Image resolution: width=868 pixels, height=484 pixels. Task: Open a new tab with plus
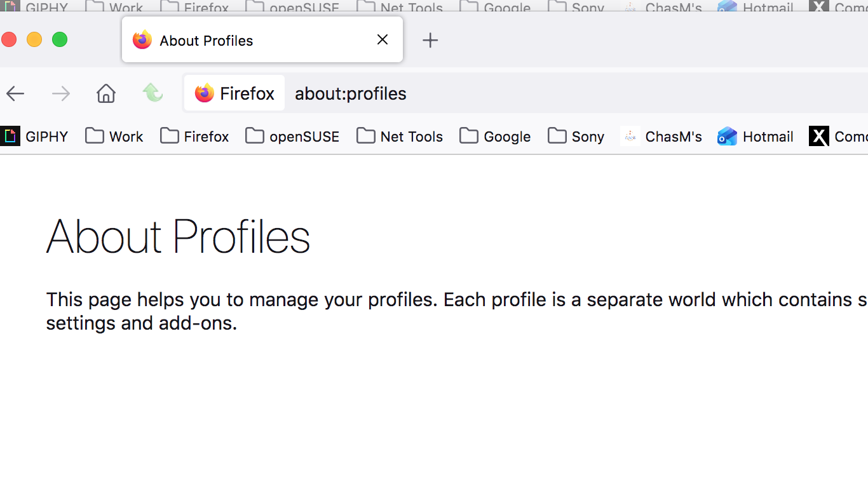coord(430,41)
